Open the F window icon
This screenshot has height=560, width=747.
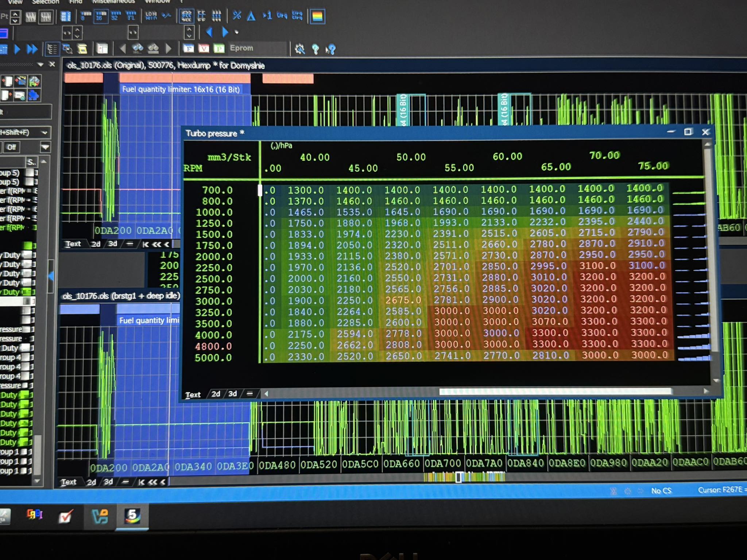189,48
